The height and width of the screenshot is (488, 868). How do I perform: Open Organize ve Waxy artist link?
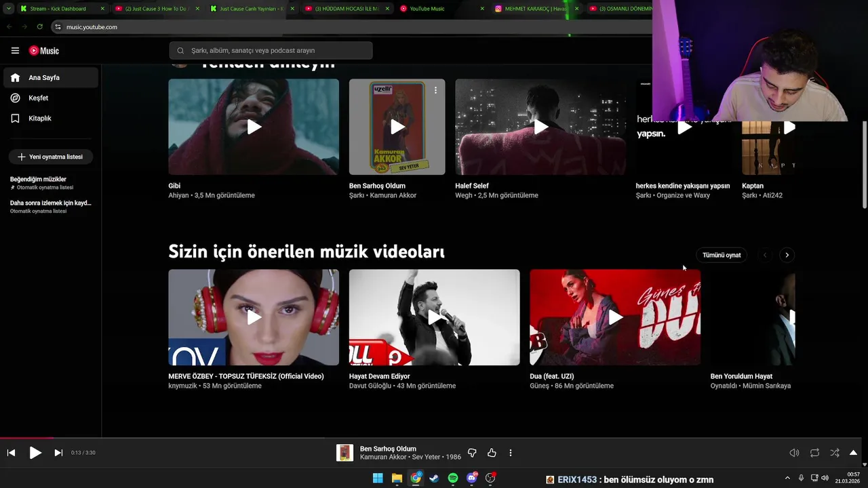(684, 195)
